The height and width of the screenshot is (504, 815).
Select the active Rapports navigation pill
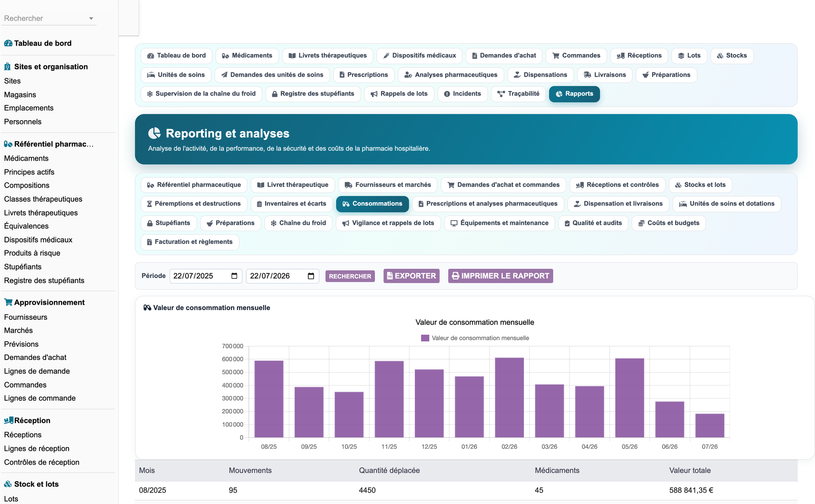pos(574,94)
